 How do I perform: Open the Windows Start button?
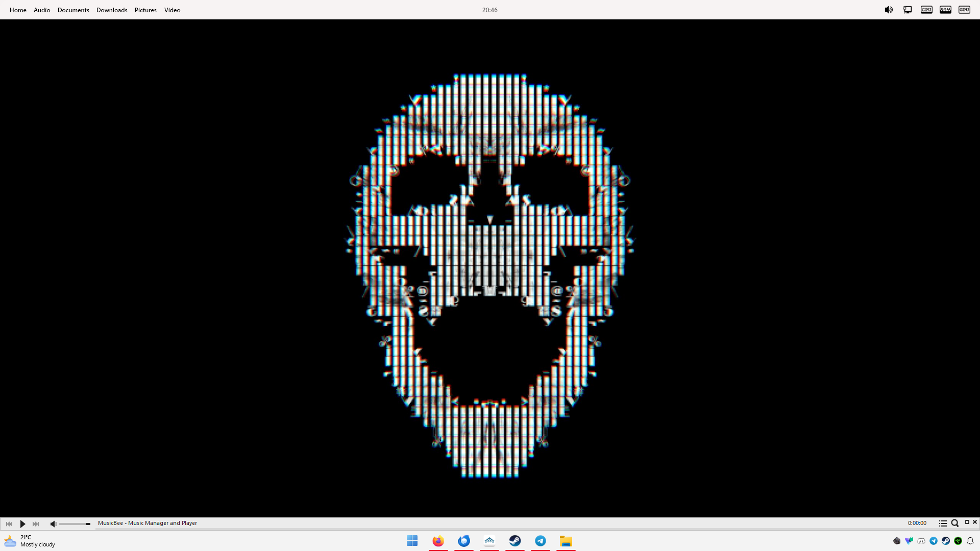[412, 541]
